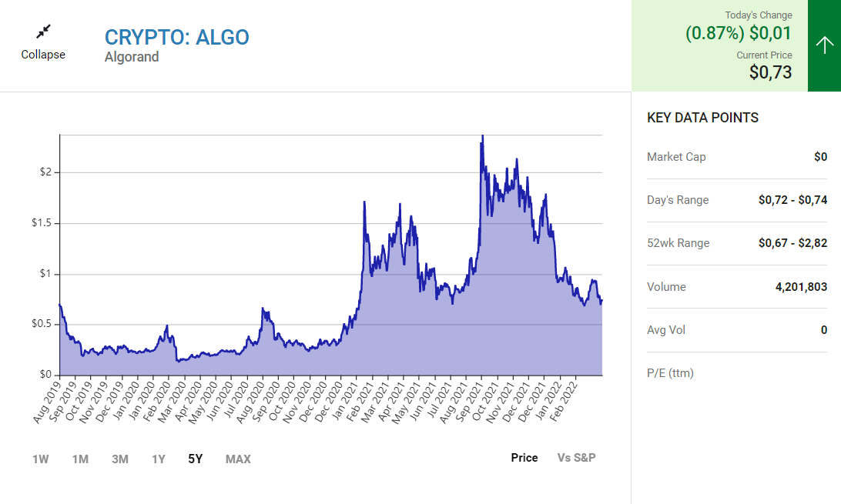Click the P/E (ttm) label

point(671,373)
